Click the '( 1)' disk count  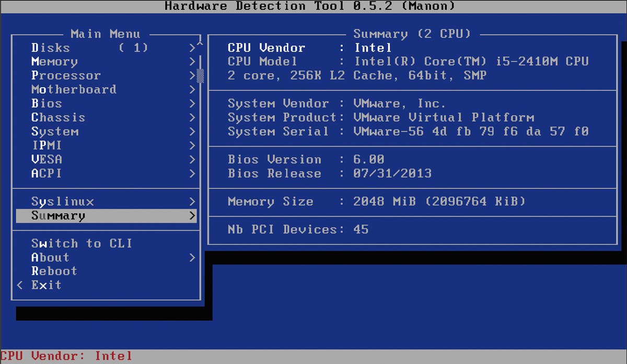pyautogui.click(x=133, y=48)
